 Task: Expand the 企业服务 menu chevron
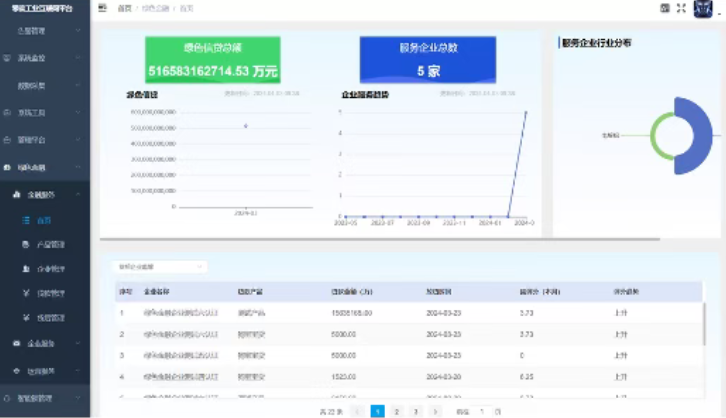tap(78, 343)
